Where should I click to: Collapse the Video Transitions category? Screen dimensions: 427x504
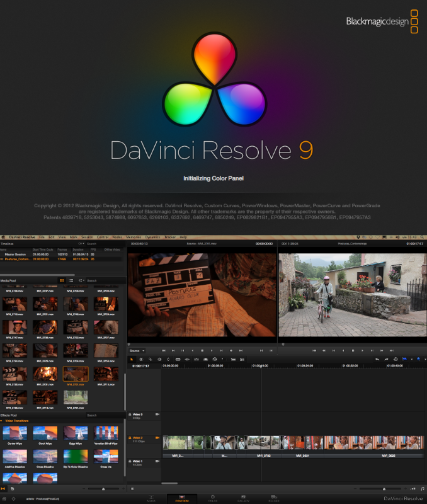click(2, 421)
